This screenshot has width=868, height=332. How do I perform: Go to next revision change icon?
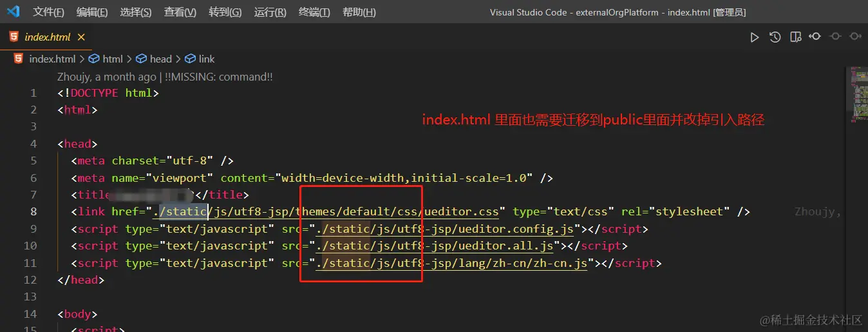(x=855, y=37)
